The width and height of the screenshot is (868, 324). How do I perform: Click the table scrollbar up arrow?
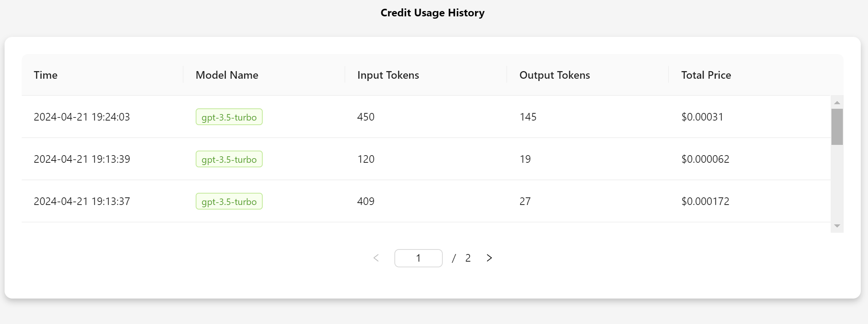pyautogui.click(x=837, y=103)
